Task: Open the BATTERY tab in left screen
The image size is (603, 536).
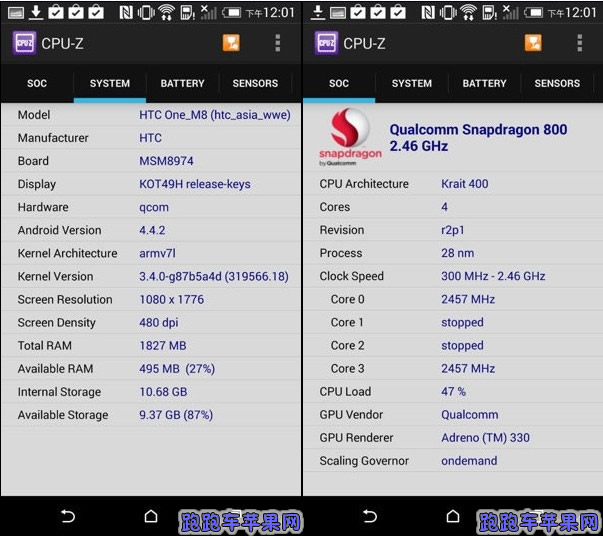Action: pos(182,83)
